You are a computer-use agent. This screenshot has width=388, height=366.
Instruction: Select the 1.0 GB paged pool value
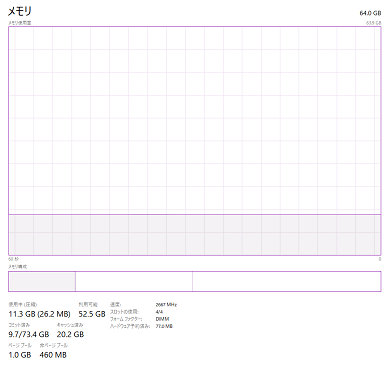coord(20,355)
